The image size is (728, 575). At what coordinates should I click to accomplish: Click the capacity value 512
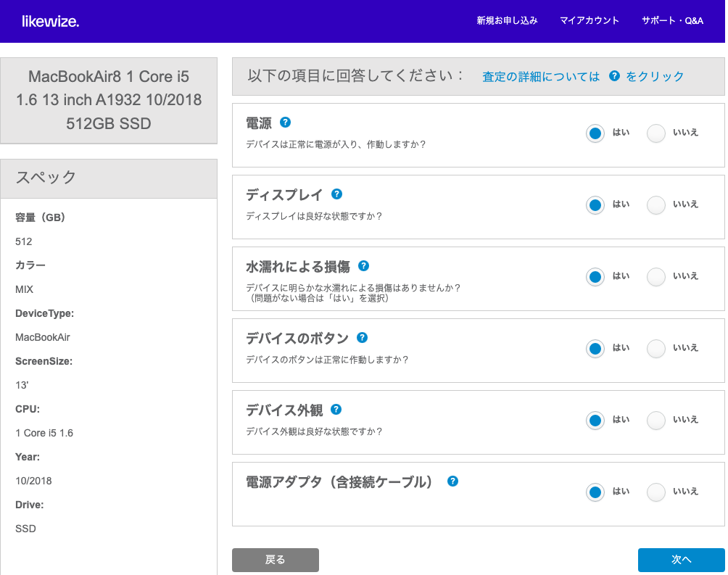24,241
